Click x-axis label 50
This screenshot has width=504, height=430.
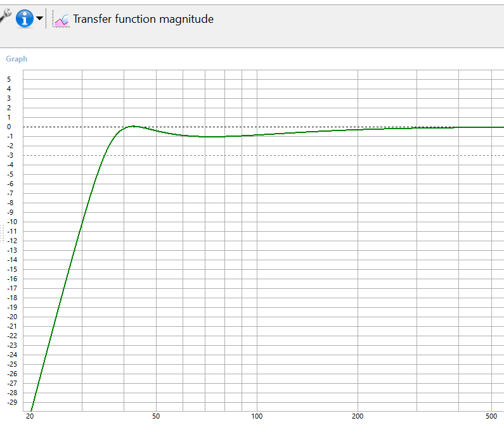[x=156, y=416]
